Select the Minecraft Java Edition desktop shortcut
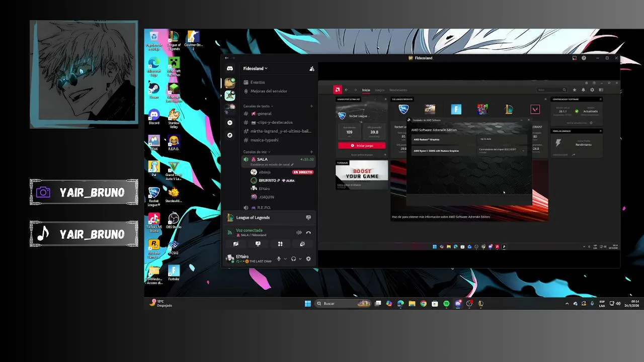 point(174,93)
